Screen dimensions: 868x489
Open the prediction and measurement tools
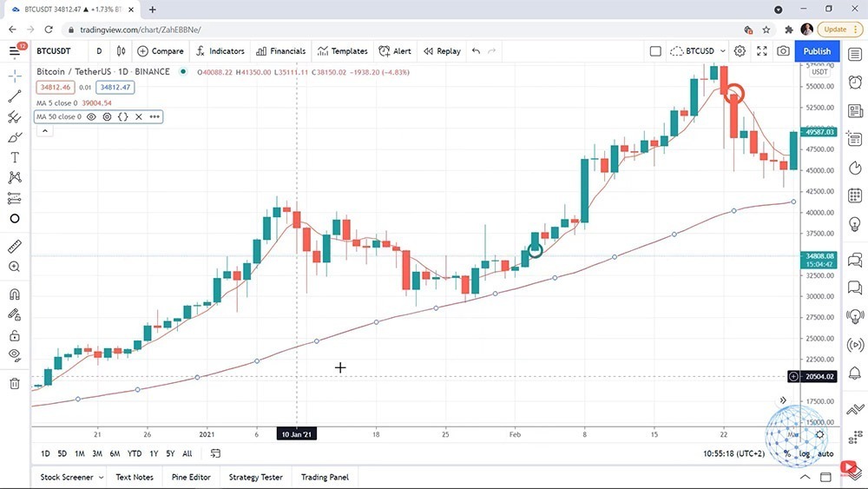[15, 198]
